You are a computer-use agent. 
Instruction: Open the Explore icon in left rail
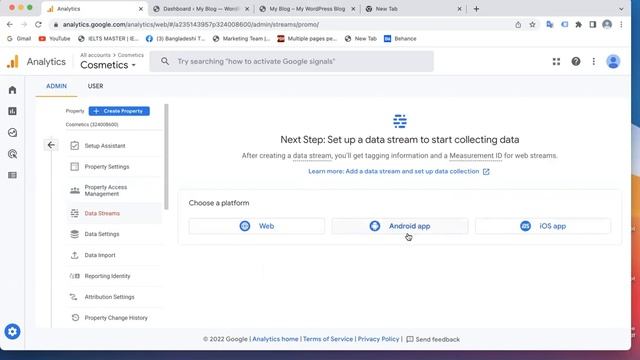click(12, 133)
